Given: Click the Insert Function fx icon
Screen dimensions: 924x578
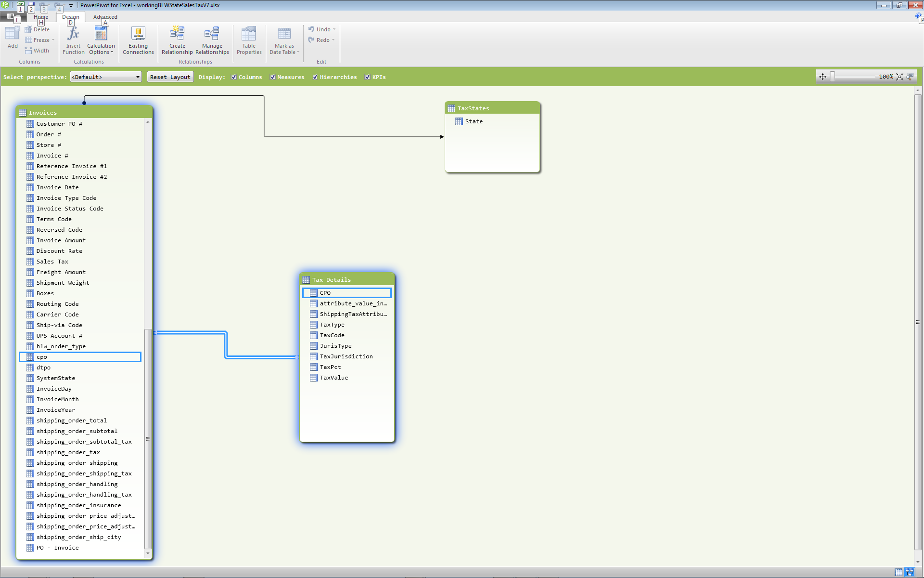Looking at the screenshot, I should click(73, 35).
